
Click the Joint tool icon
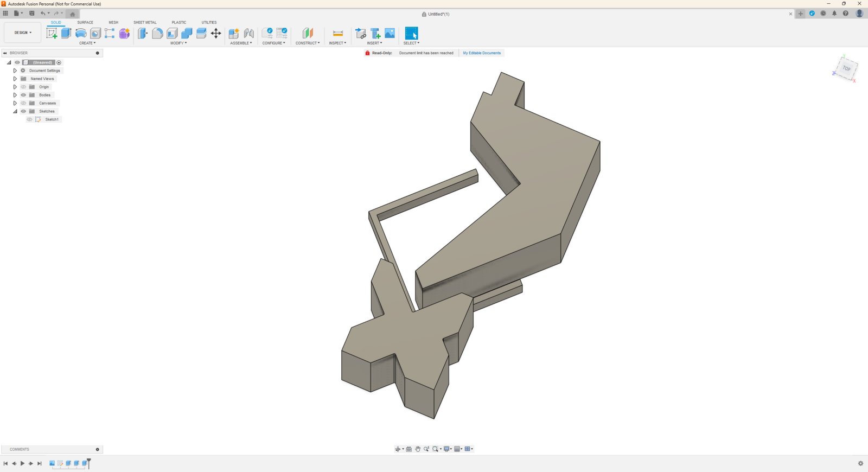click(249, 33)
